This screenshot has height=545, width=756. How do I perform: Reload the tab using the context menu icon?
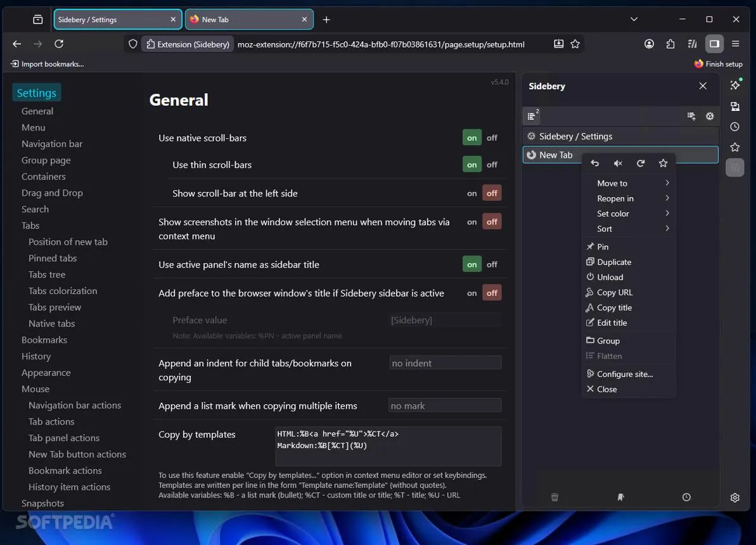(640, 163)
